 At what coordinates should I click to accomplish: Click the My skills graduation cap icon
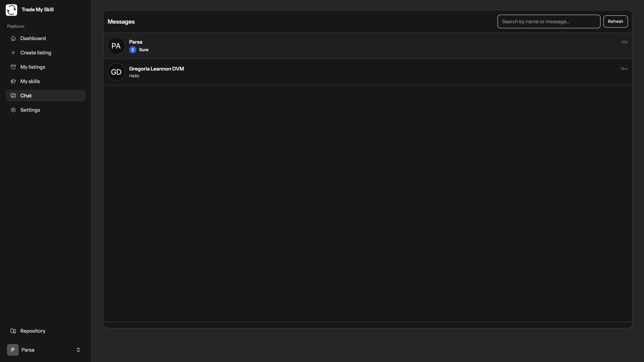[x=13, y=81]
